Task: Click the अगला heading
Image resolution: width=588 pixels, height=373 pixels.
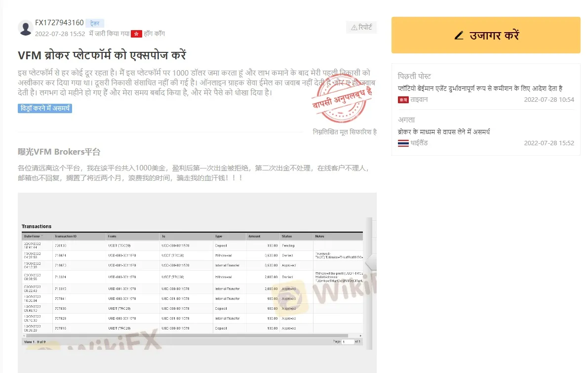Action: coord(406,120)
